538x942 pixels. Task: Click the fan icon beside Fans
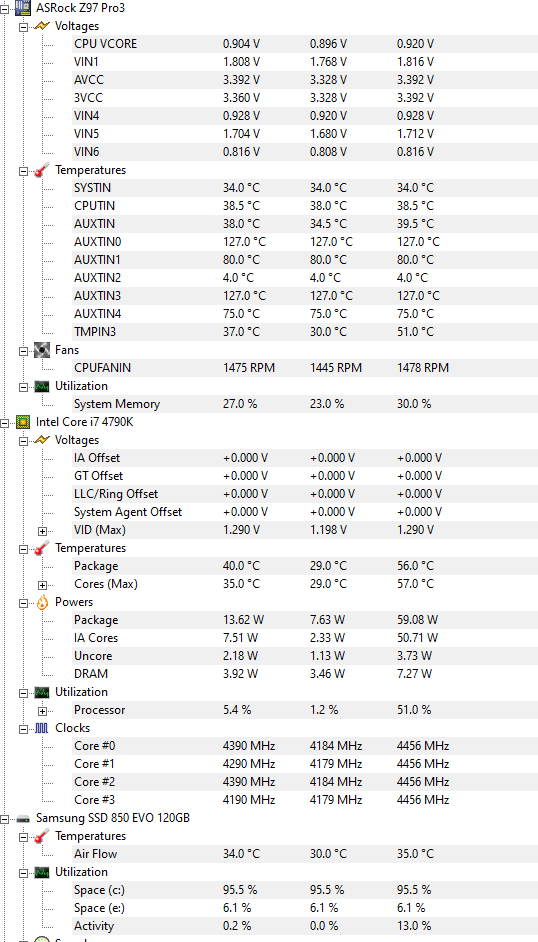click(42, 350)
